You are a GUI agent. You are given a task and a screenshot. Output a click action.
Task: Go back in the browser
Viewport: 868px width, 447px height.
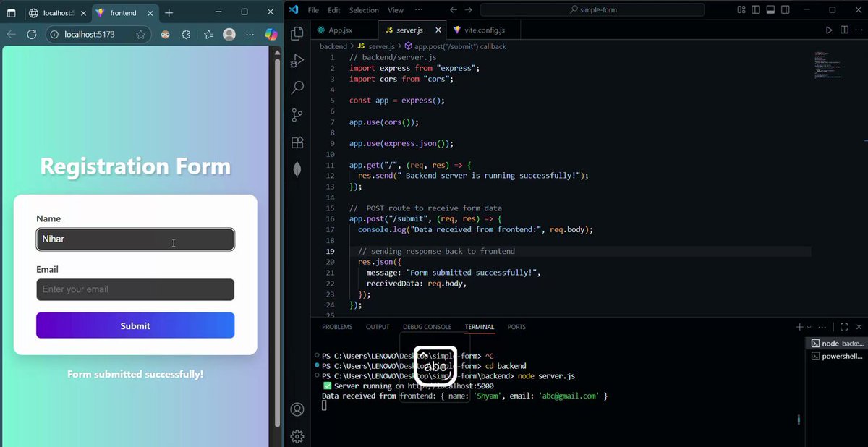click(x=11, y=34)
